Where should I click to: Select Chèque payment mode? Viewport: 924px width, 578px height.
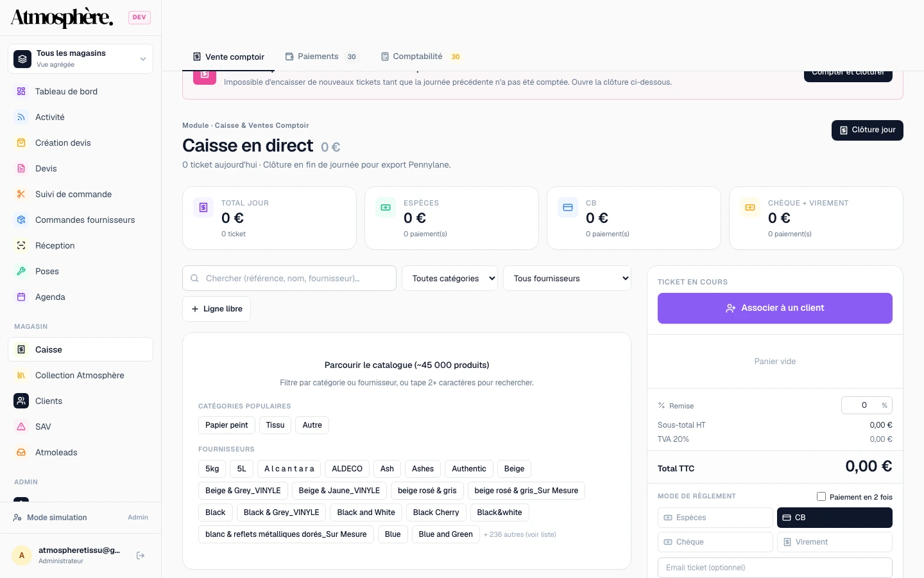(715, 542)
